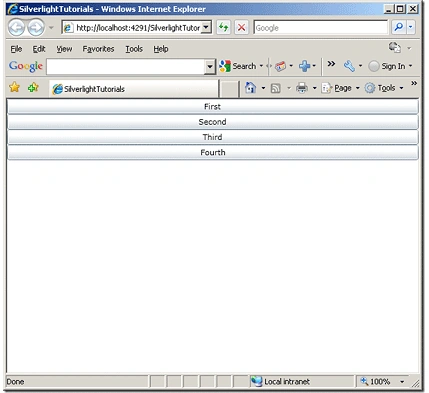This screenshot has width=429, height=393.
Task: Click the Fourth button
Action: pyautogui.click(x=213, y=152)
